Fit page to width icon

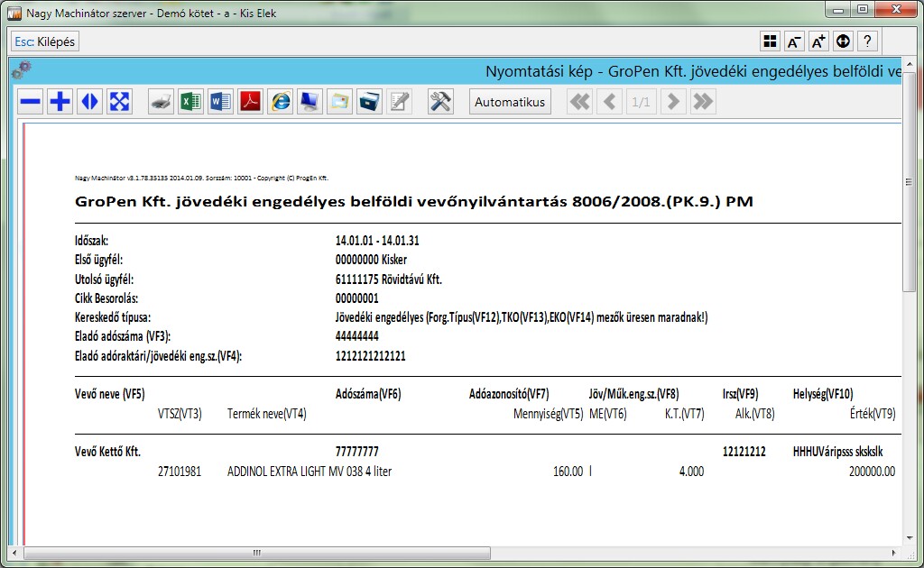pyautogui.click(x=90, y=102)
